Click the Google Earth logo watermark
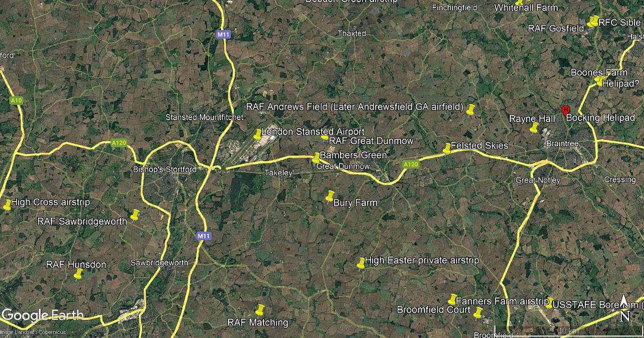 click(42, 315)
